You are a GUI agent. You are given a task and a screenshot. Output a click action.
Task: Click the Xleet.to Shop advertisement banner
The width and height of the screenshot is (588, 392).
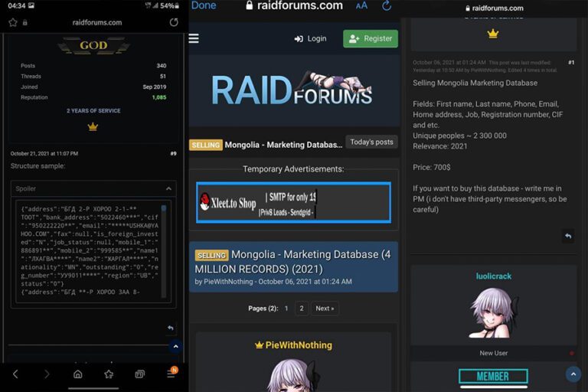(293, 202)
